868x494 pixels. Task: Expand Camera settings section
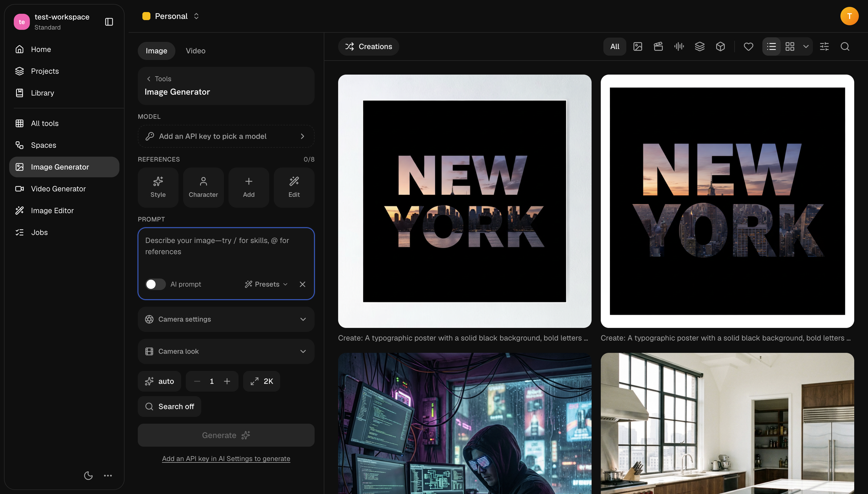point(226,319)
